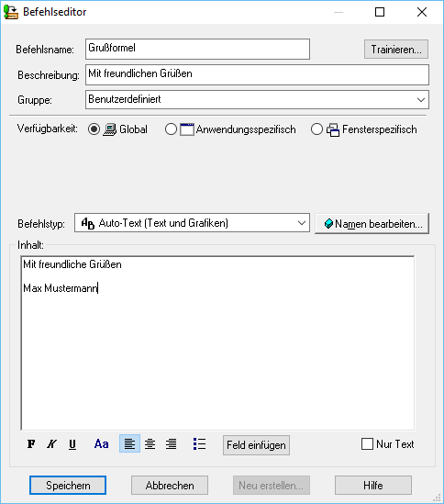Toggle bold formatting icon
Viewport: 444px width, 504px height.
click(31, 444)
